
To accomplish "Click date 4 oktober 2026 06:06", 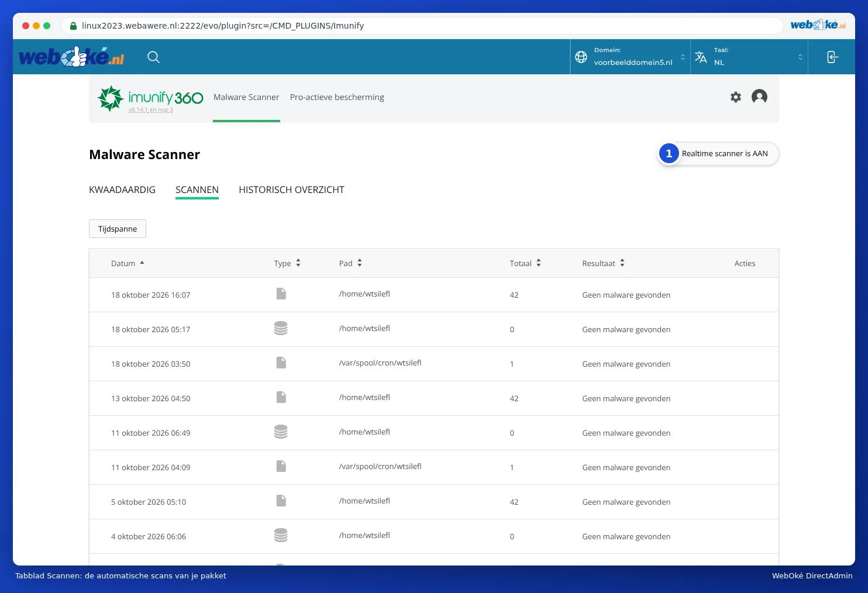I will 149,536.
